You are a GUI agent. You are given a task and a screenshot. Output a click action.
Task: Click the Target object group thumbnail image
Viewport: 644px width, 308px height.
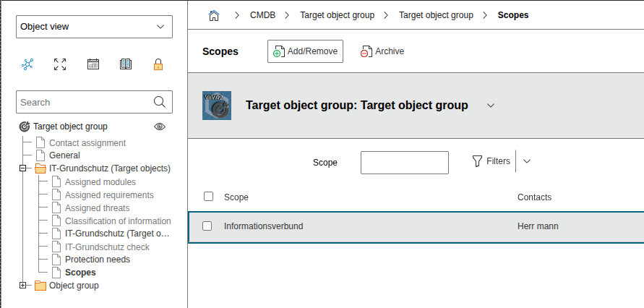point(217,106)
